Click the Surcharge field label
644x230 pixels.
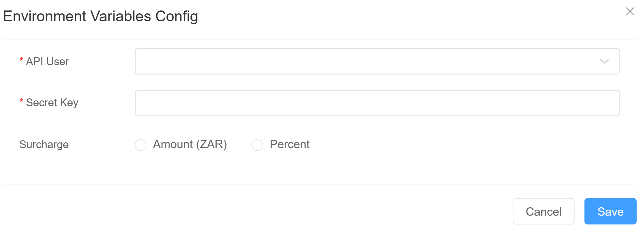pyautogui.click(x=44, y=145)
